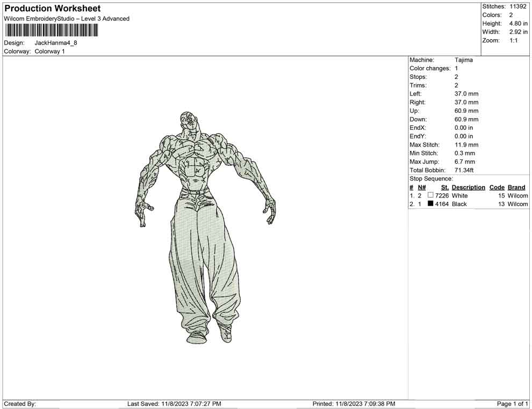Click the 'Code' column header
The height and width of the screenshot is (409, 532).
tap(497, 187)
